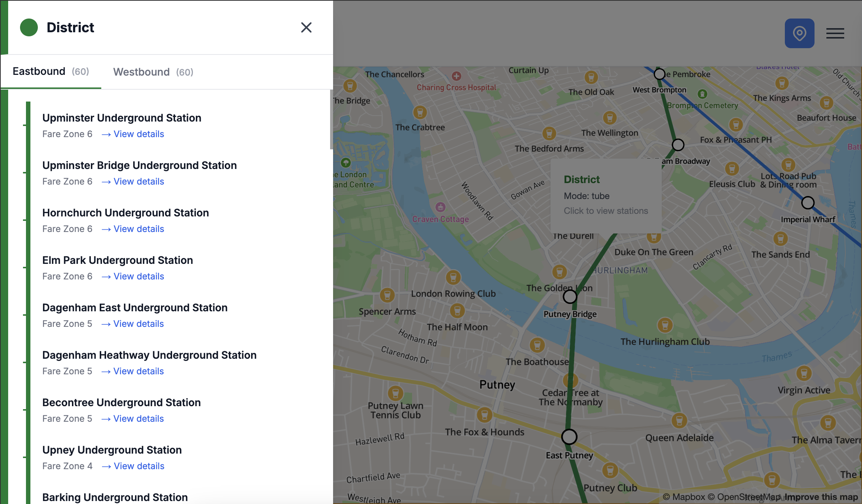Click the East Putney station marker
This screenshot has height=504, width=862.
(569, 437)
